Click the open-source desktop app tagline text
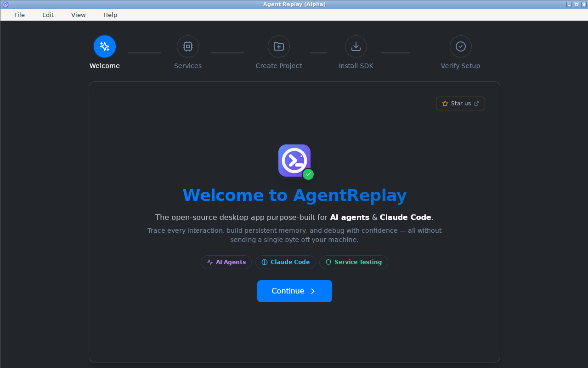Viewport: 588px width, 368px height. tap(294, 217)
